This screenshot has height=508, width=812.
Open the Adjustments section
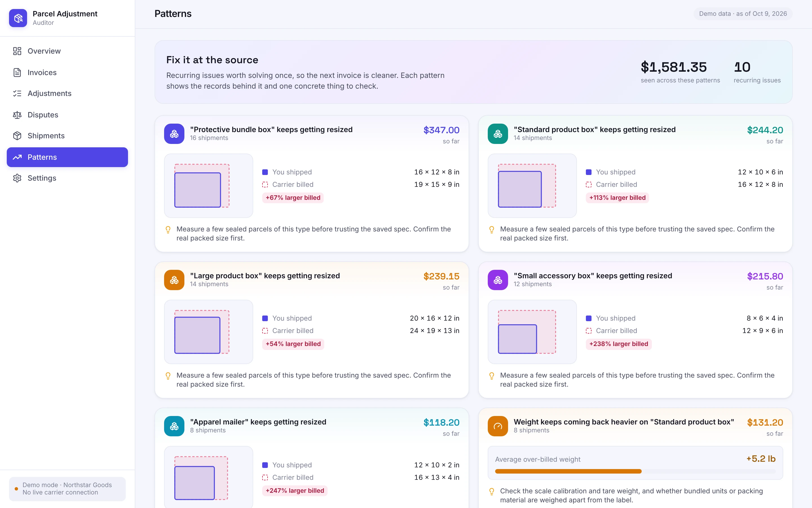coord(67,93)
